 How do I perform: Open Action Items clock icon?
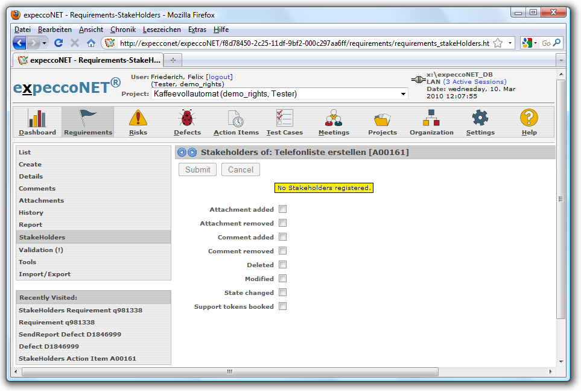click(236, 118)
